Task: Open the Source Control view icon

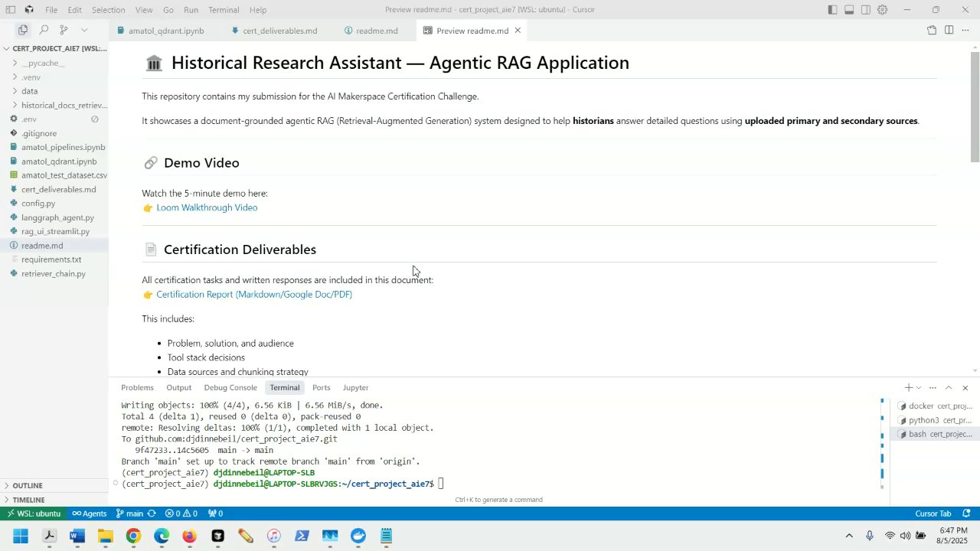Action: tap(64, 30)
